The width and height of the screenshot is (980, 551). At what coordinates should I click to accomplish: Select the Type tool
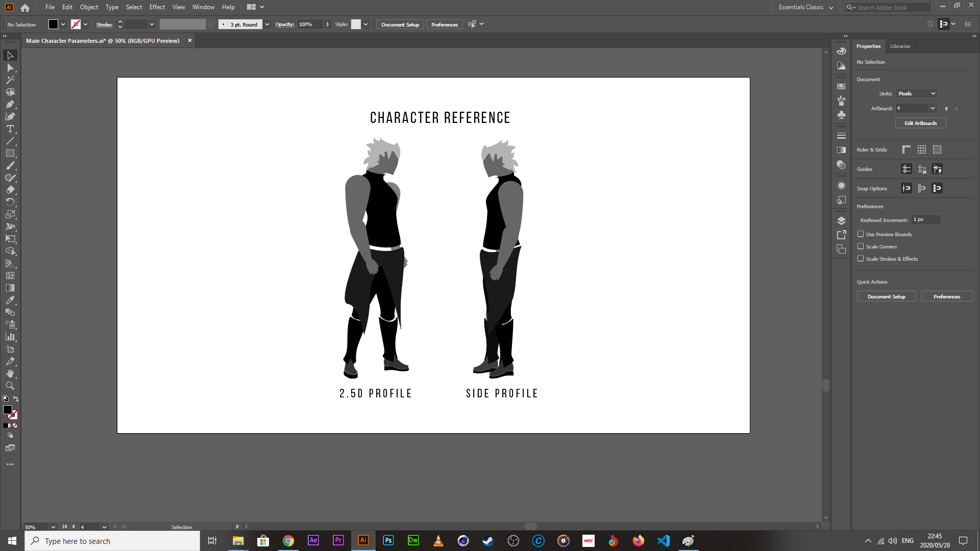point(10,129)
